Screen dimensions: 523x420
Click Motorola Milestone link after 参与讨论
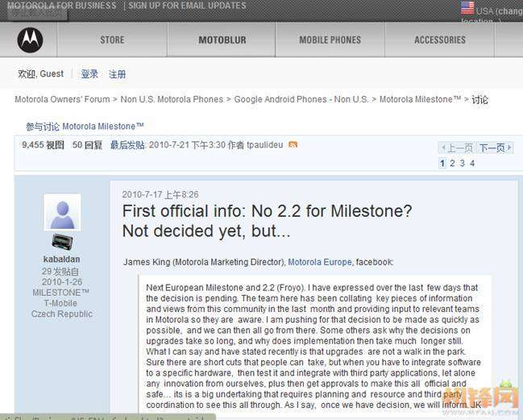103,127
